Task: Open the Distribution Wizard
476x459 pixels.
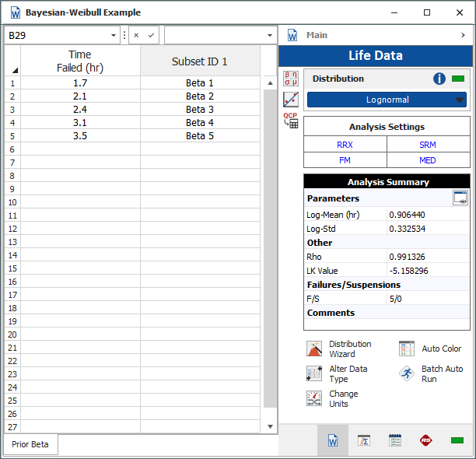Action: 314,349
